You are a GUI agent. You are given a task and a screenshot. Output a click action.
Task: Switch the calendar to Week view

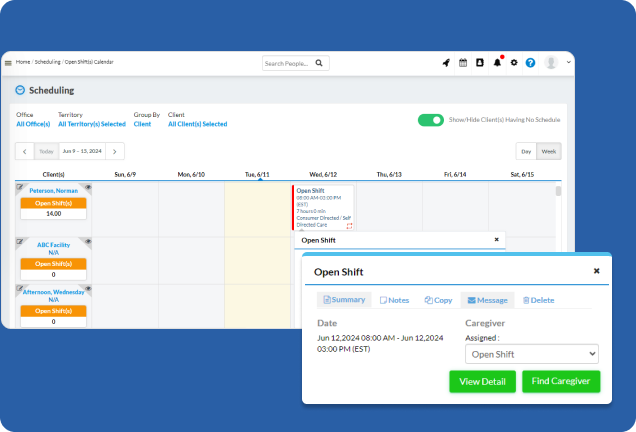[549, 151]
